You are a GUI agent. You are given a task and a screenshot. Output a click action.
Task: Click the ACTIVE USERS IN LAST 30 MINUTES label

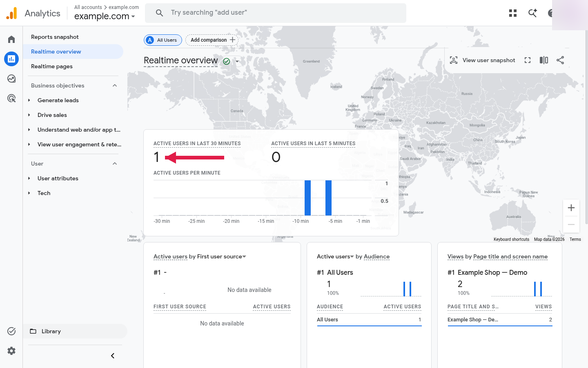click(x=197, y=144)
